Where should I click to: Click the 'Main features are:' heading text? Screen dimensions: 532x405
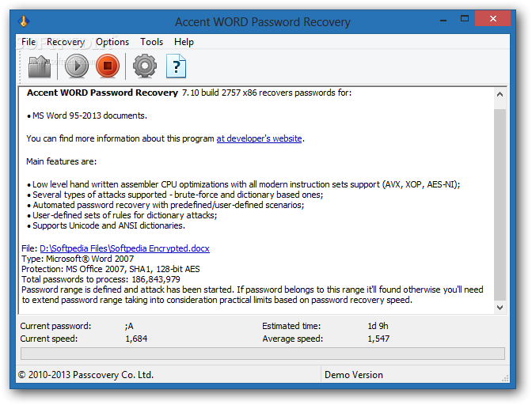click(62, 161)
